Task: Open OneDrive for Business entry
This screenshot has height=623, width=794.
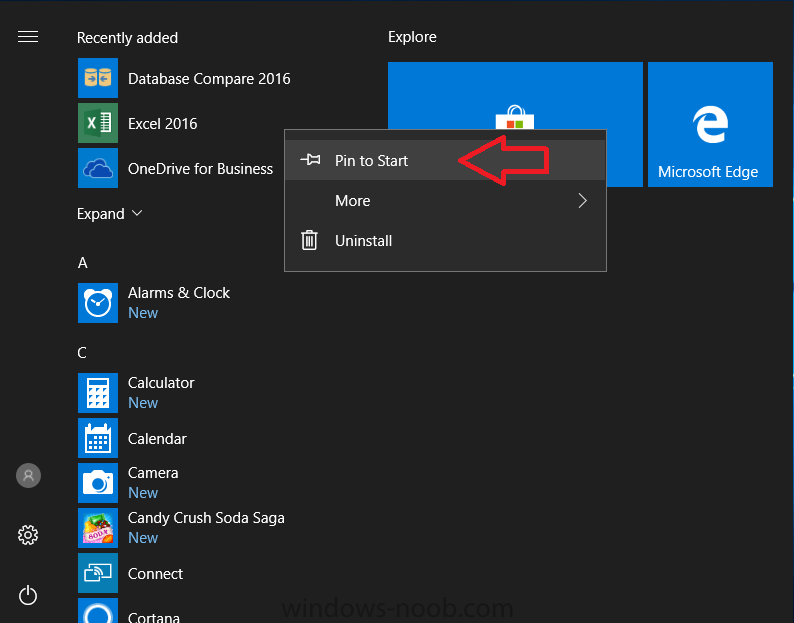Action: tap(201, 169)
